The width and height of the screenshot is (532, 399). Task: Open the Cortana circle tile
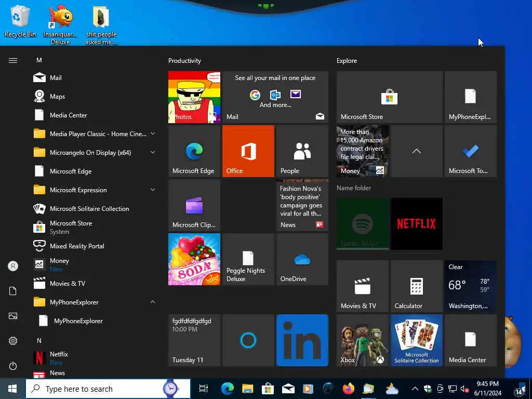point(248,340)
